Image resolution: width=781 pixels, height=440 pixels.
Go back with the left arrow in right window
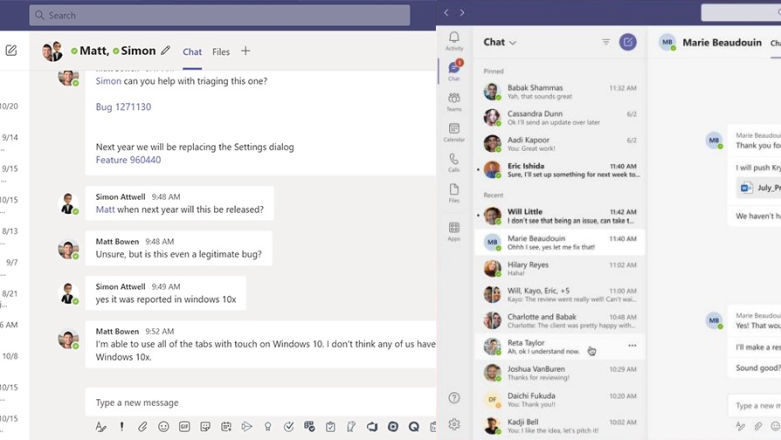[x=446, y=12]
